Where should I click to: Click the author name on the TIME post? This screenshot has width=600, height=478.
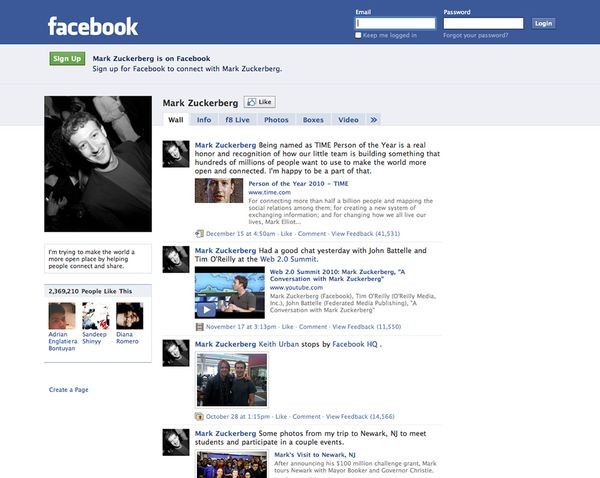(225, 145)
